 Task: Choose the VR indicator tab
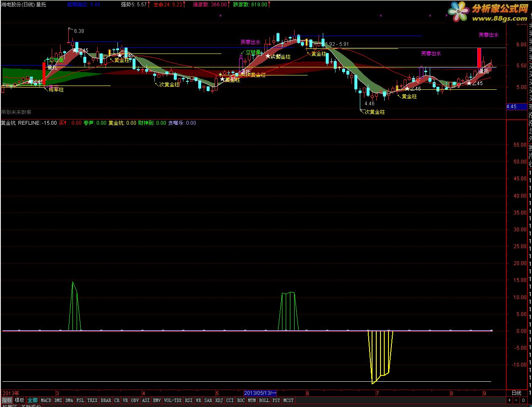[x=125, y=400]
